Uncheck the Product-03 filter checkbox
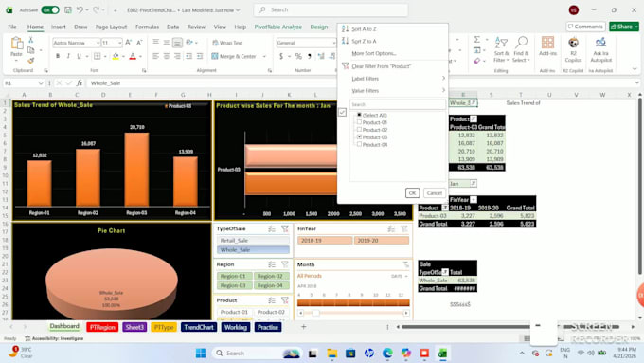Viewport: 644px width, 363px height. pos(359,136)
